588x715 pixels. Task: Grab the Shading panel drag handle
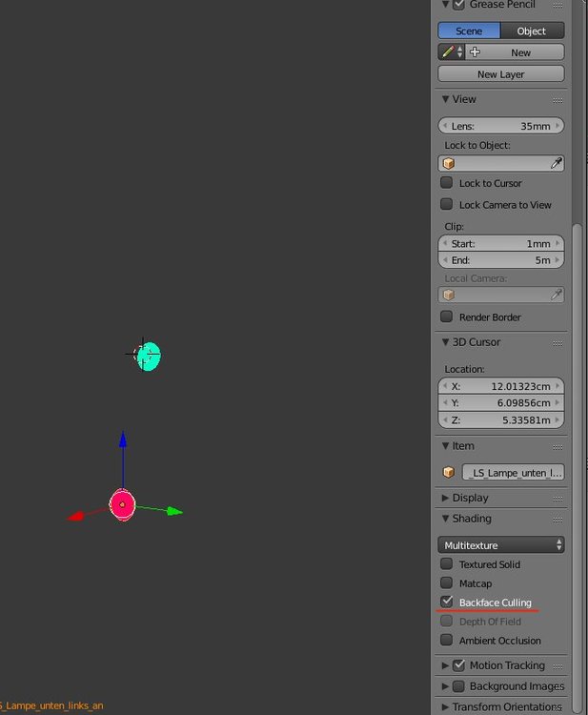click(x=558, y=520)
